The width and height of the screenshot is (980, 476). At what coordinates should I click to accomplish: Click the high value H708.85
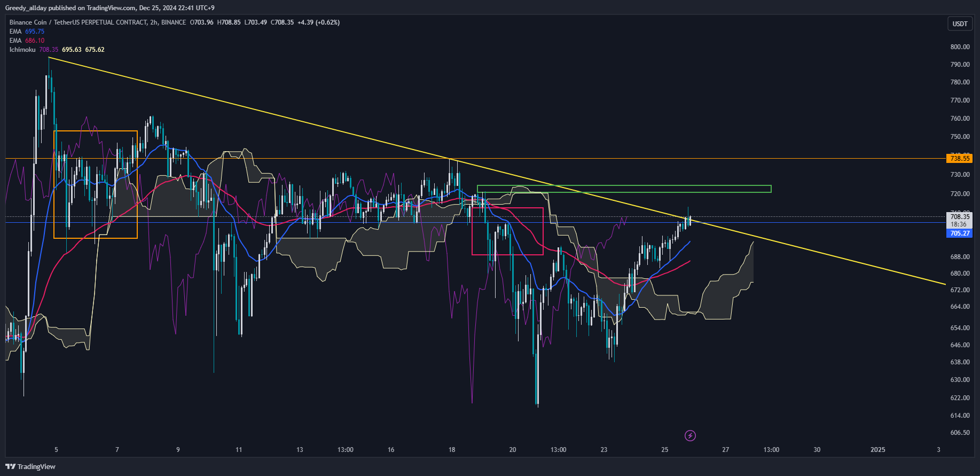(229, 22)
